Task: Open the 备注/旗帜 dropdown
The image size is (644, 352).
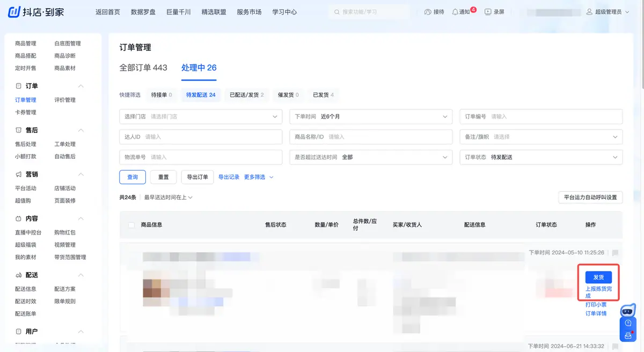Action: click(x=541, y=137)
